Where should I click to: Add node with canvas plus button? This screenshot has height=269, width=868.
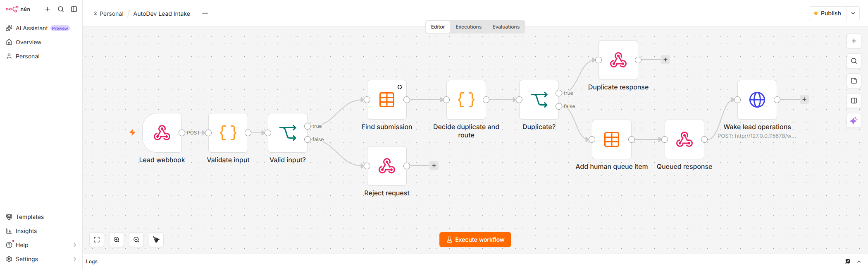tap(854, 41)
